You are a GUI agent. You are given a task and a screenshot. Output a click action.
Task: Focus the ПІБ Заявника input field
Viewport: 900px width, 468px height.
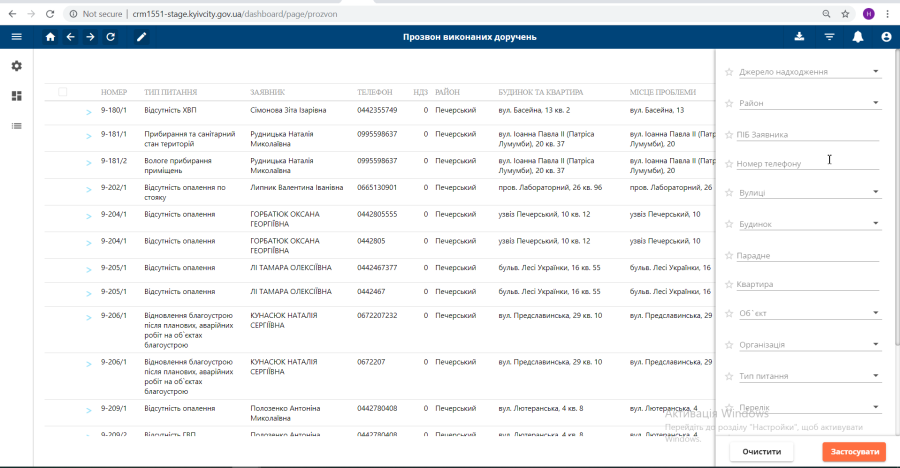tap(808, 134)
